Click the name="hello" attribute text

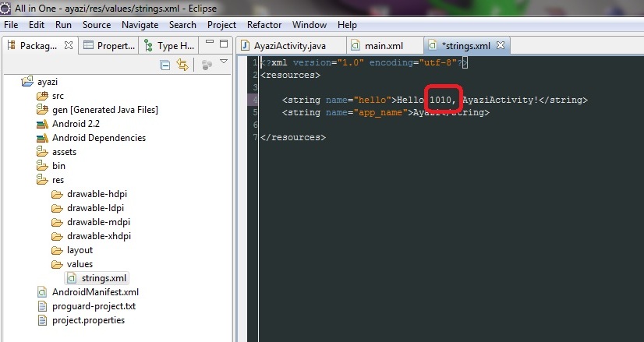pos(359,100)
